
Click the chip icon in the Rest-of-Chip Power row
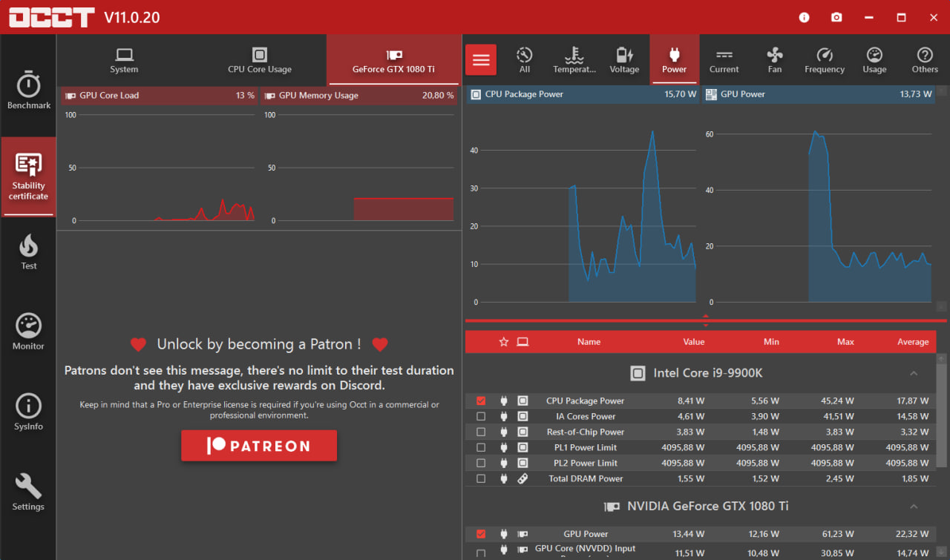point(522,432)
